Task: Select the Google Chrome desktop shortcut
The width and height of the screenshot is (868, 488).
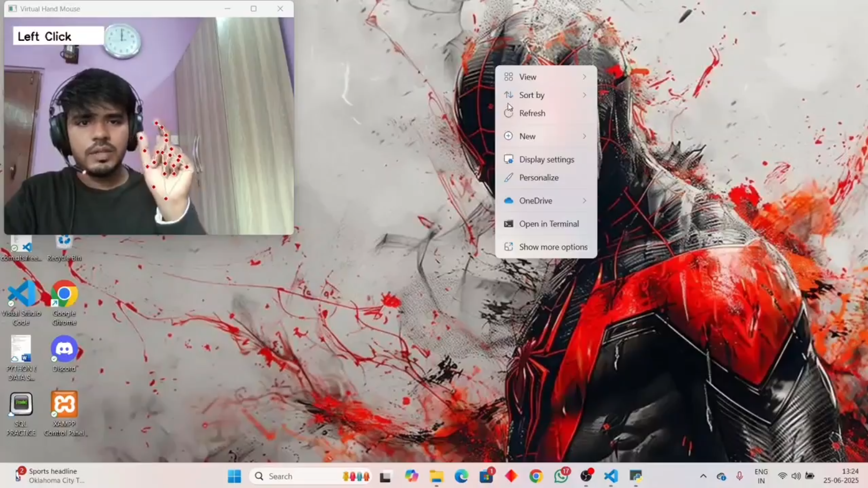Action: tap(64, 303)
